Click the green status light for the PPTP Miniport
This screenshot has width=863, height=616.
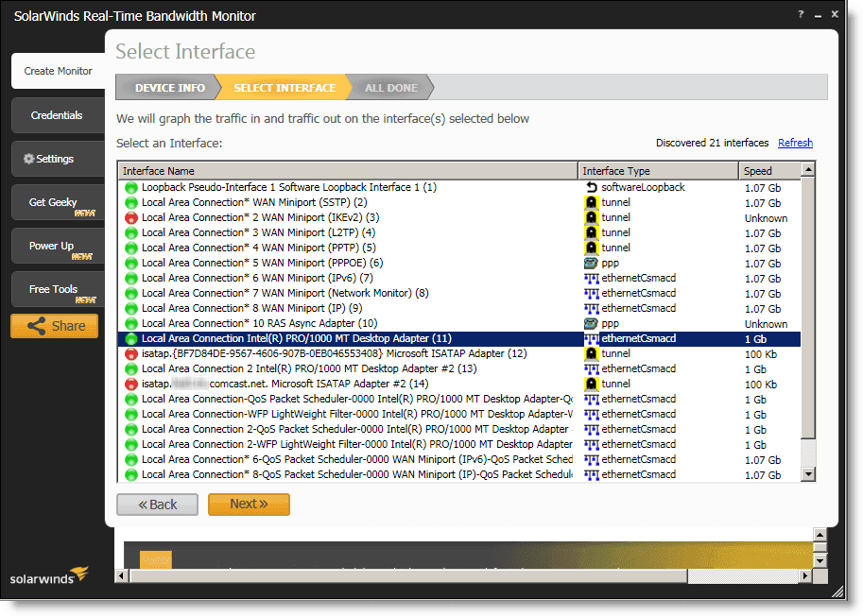point(130,248)
